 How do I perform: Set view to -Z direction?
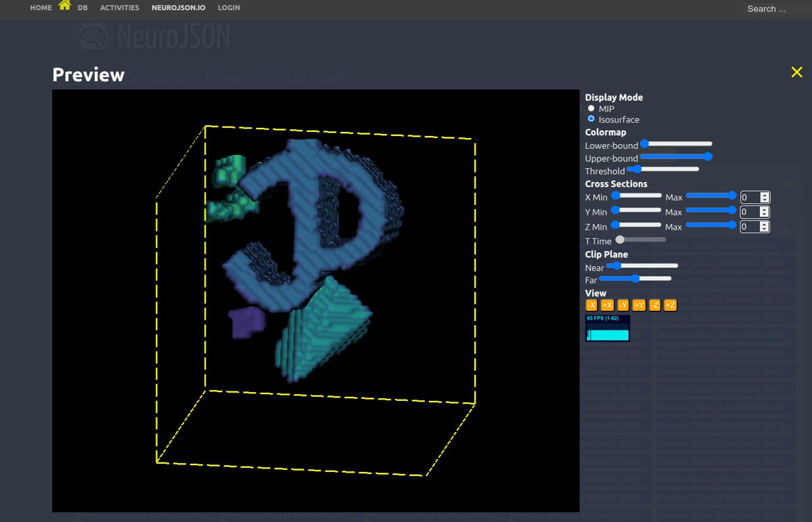(655, 305)
